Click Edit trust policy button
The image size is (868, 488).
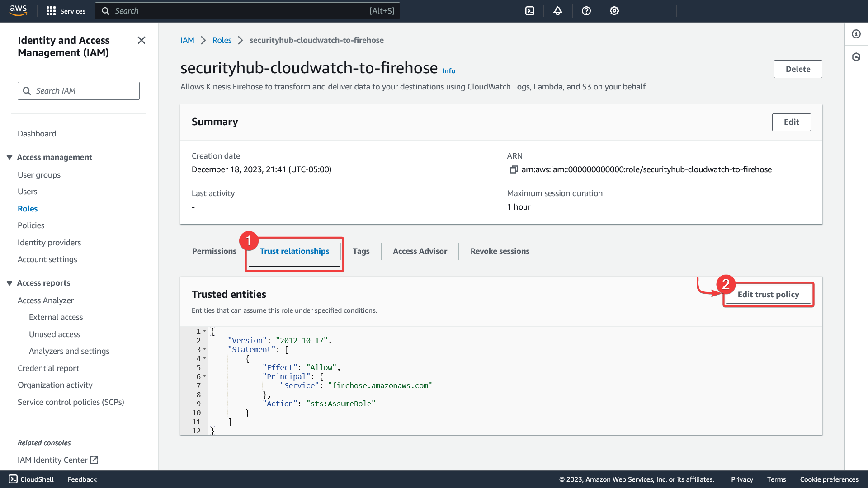(x=769, y=295)
